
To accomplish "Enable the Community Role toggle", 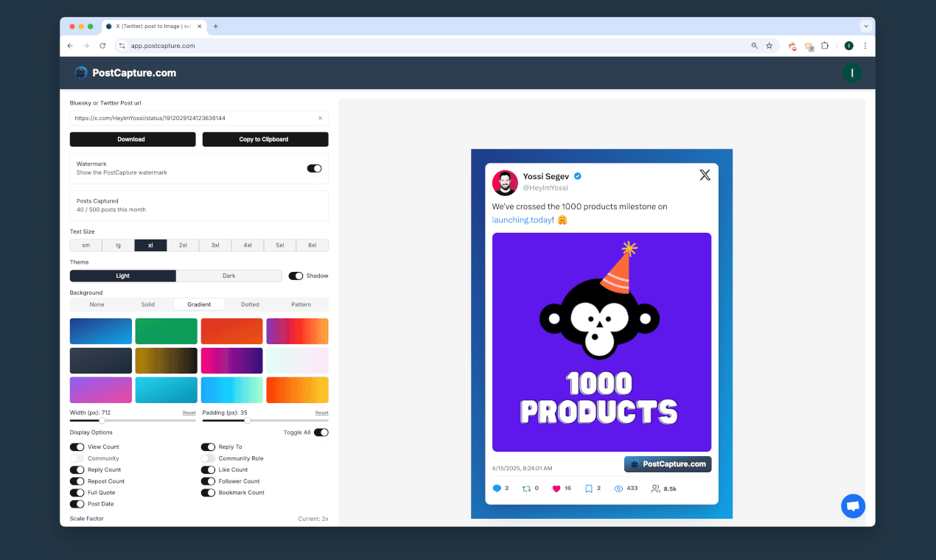I will (208, 458).
